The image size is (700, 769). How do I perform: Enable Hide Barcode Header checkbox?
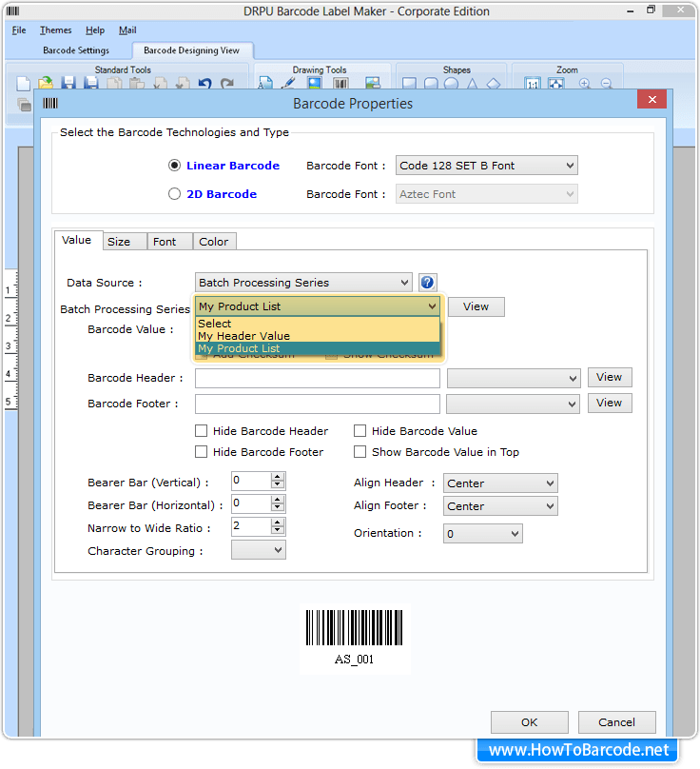201,430
